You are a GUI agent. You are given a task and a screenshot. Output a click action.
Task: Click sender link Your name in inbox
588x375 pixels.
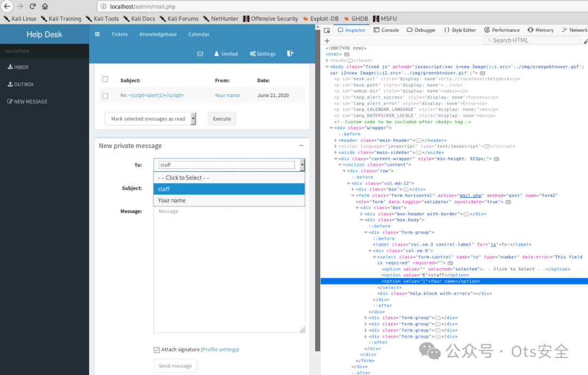227,95
